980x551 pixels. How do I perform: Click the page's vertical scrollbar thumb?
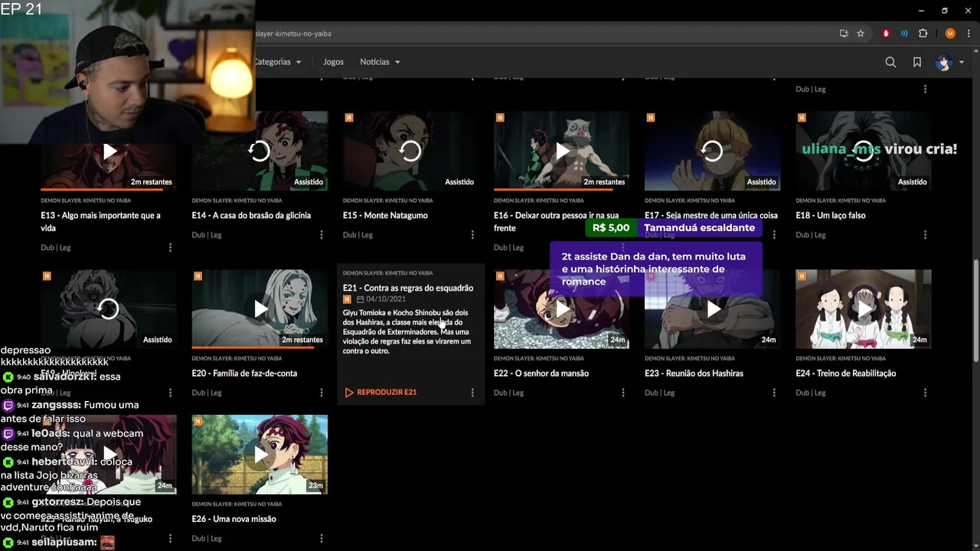(x=975, y=310)
